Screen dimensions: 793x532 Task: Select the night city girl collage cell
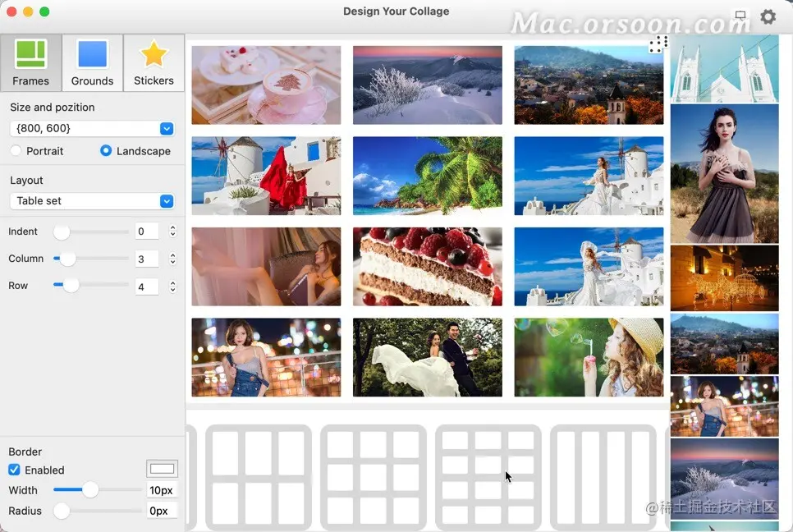[266, 357]
